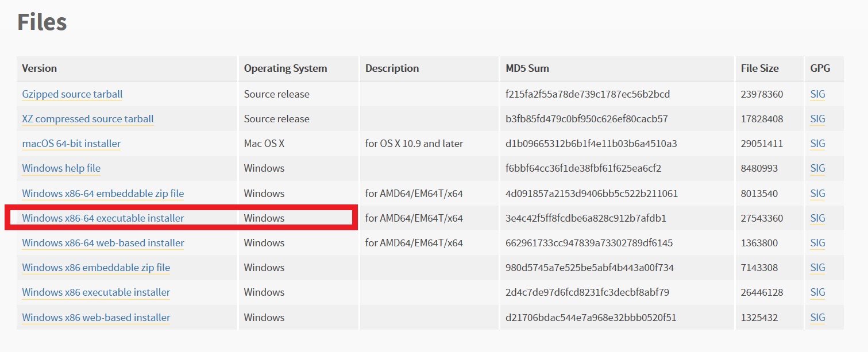Click AMD64/EM64T/x64 description in executable installer row
Viewport: 868px width, 352px height.
(414, 218)
